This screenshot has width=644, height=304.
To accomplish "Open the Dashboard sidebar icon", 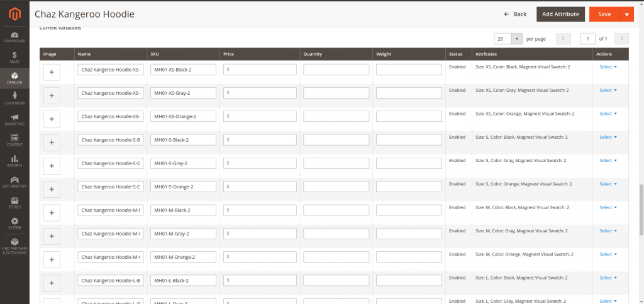I will (x=14, y=36).
